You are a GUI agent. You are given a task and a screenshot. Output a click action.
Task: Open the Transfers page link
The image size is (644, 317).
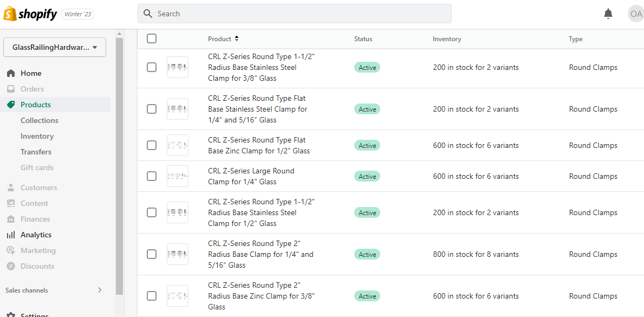click(x=36, y=152)
